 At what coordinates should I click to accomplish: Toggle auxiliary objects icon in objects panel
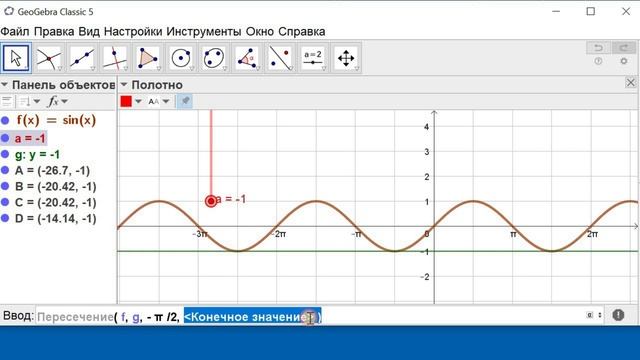(7, 101)
